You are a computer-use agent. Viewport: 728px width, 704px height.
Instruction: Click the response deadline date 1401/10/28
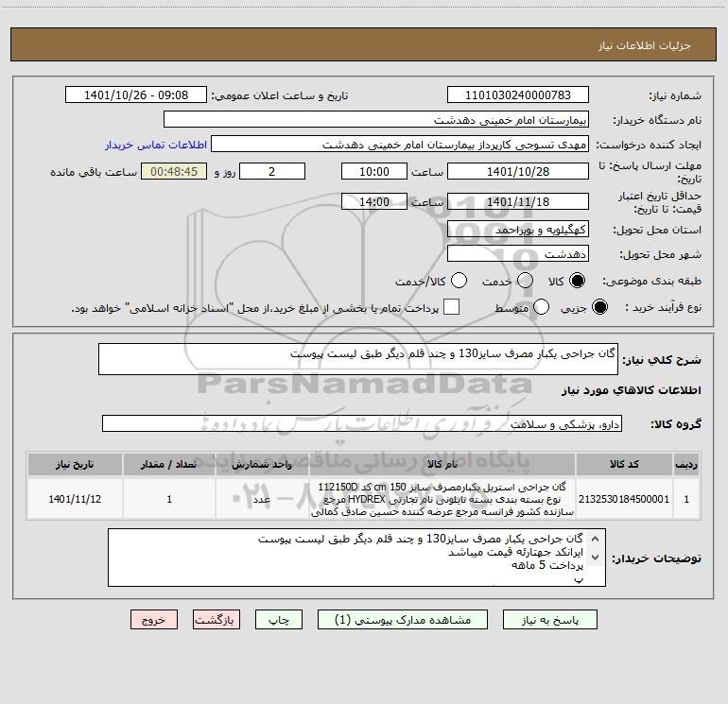pos(518,171)
